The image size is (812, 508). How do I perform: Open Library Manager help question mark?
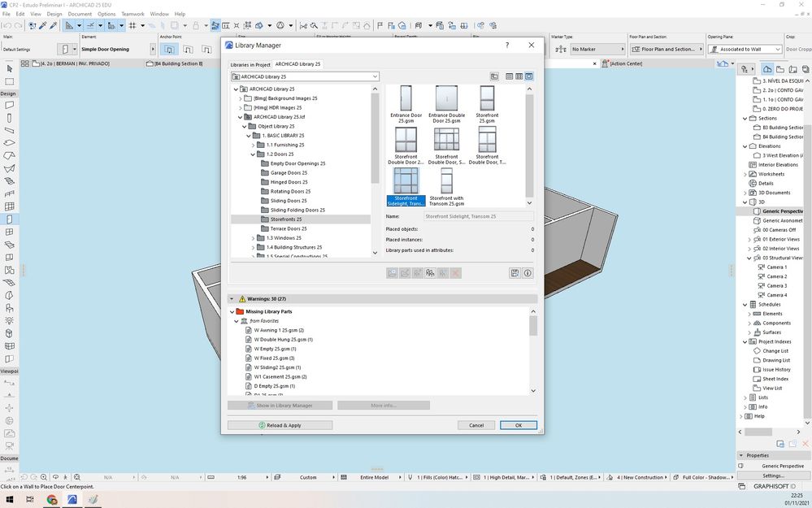[507, 45]
